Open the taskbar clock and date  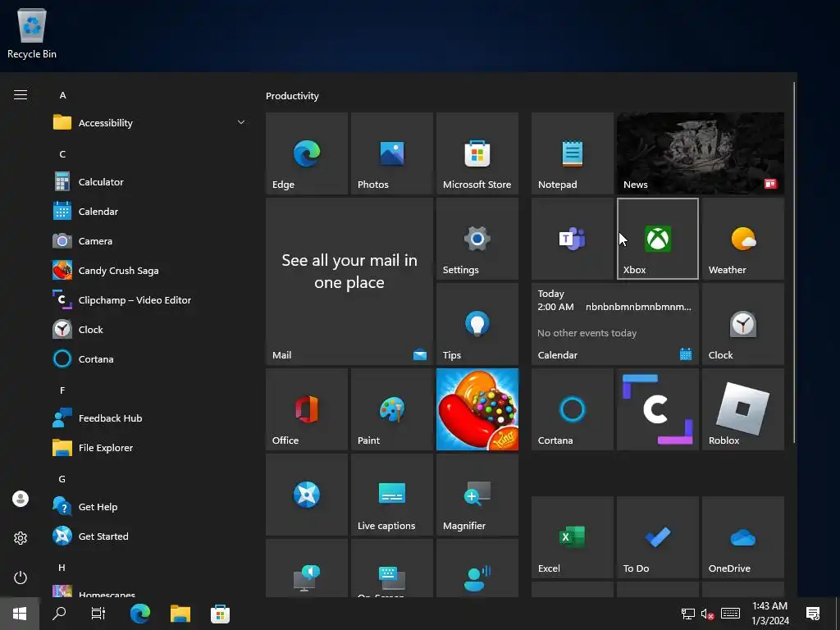click(769, 614)
